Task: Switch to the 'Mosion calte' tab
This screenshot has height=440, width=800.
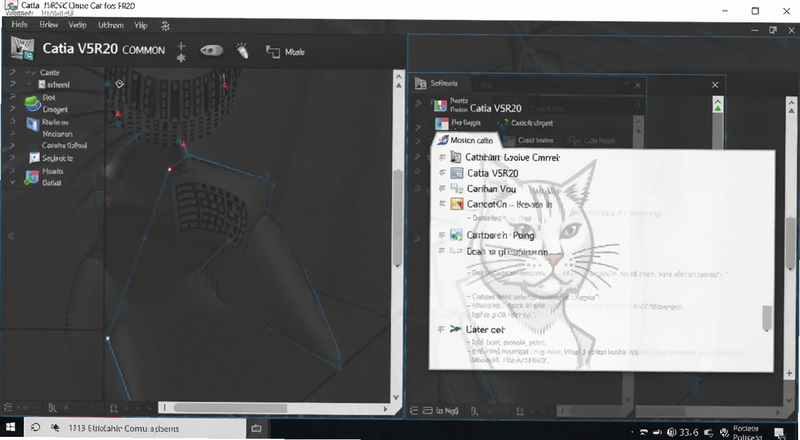Action: coord(466,140)
